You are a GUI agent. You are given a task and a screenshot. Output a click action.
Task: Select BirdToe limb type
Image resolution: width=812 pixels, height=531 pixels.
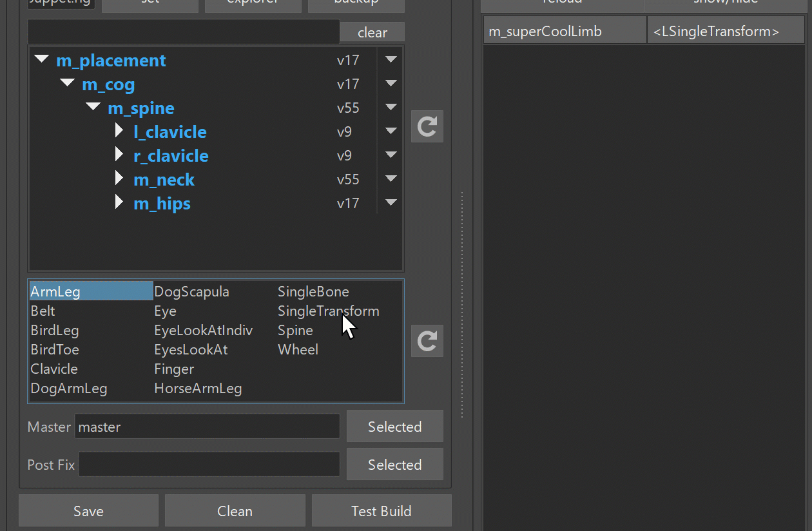(x=55, y=349)
